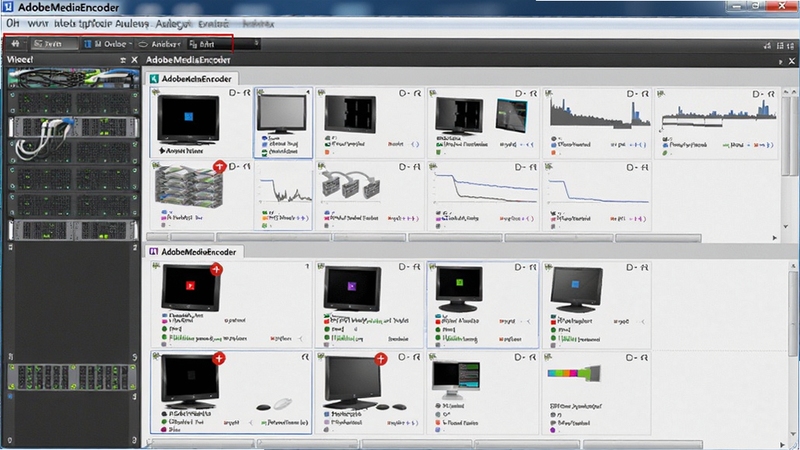The width and height of the screenshot is (800, 450).
Task: Click the green corner icon on the histogram card
Action: coord(548,93)
